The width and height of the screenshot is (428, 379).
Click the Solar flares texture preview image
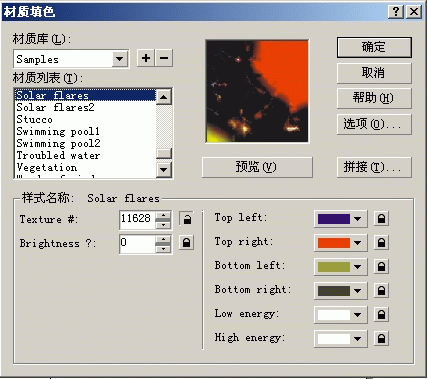[257, 91]
